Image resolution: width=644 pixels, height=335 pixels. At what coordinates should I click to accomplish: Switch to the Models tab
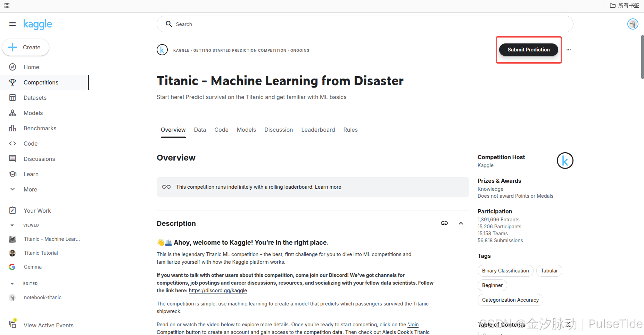(x=246, y=130)
